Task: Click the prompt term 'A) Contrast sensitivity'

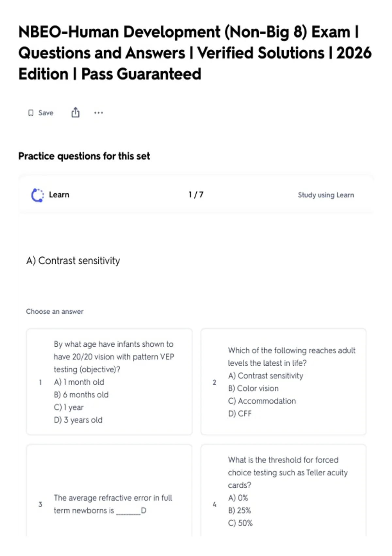Action: (73, 261)
